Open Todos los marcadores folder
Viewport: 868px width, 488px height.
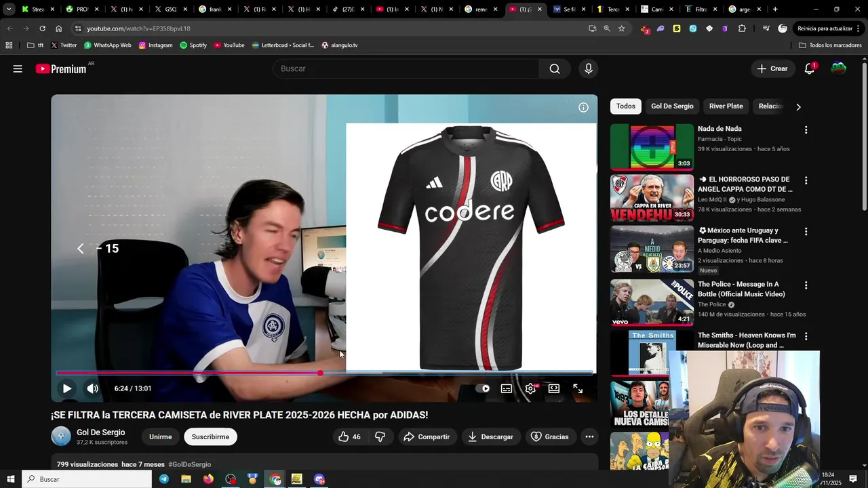830,45
